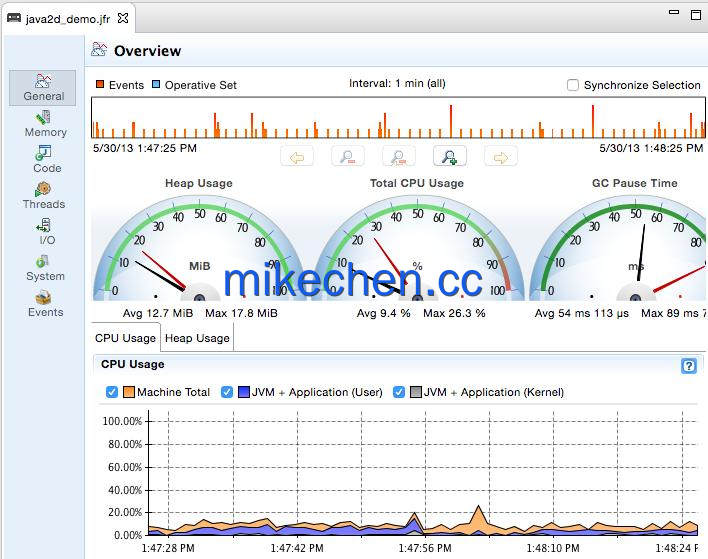Click the 'Avg 9.4 %' value
708x559 pixels.
[384, 313]
